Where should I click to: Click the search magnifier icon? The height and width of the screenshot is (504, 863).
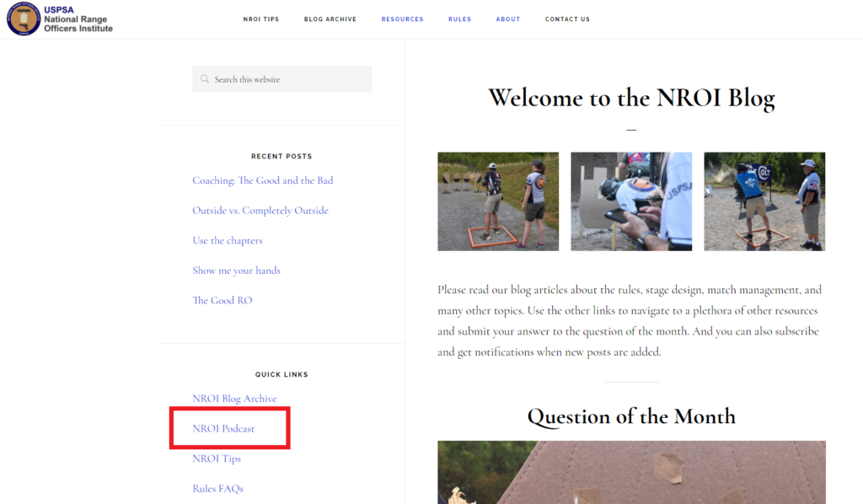point(204,79)
